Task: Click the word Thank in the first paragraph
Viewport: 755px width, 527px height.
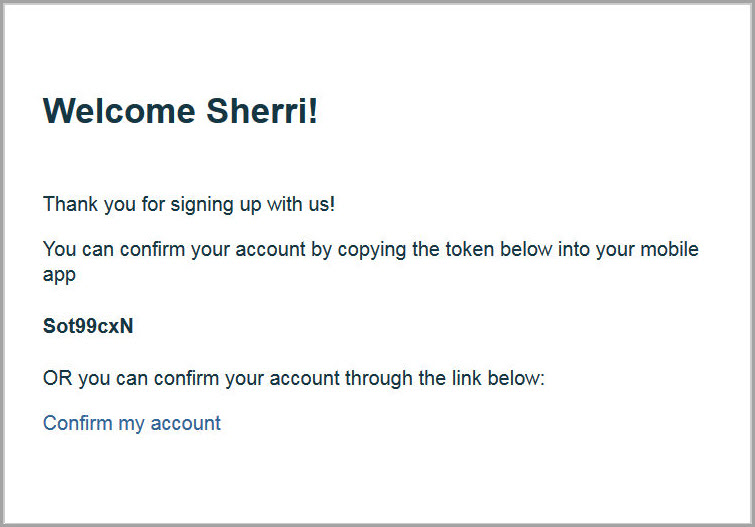Action: click(67, 205)
